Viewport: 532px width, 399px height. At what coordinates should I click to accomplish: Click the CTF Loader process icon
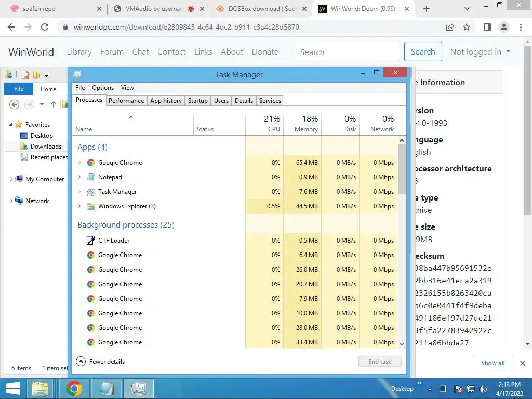tap(90, 241)
